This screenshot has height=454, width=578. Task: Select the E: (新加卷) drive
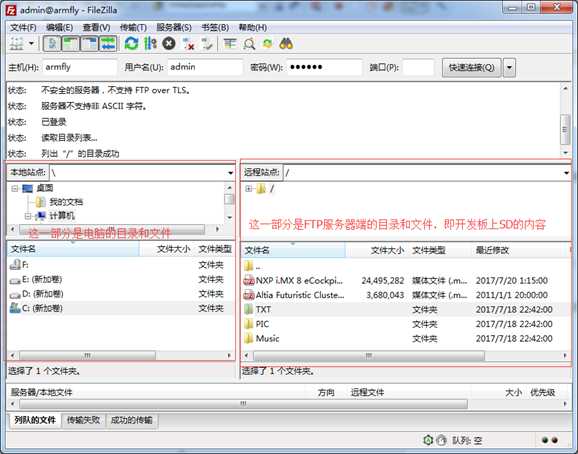point(120,279)
